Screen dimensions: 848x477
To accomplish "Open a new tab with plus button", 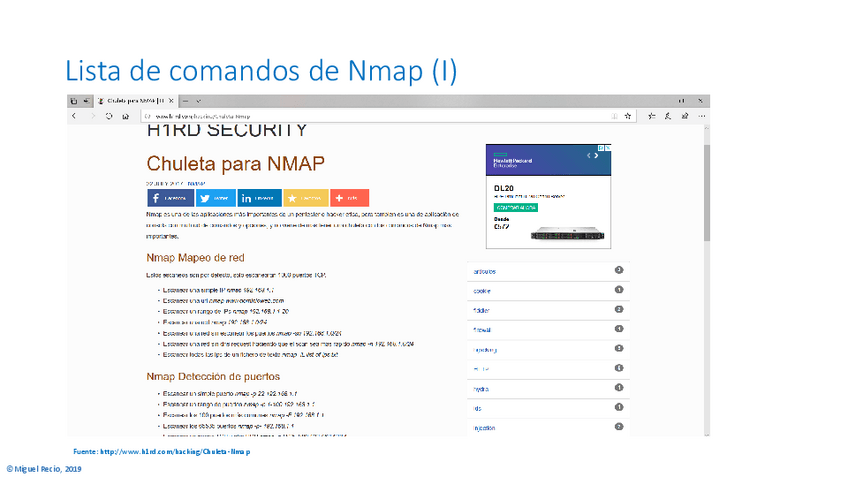I will point(186,101).
